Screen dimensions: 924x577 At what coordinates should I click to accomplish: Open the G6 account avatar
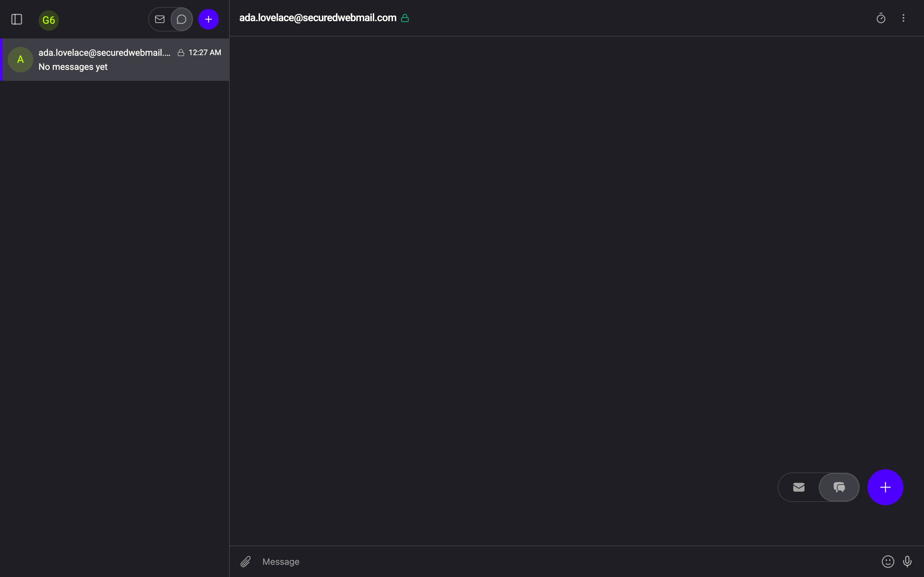tap(48, 20)
